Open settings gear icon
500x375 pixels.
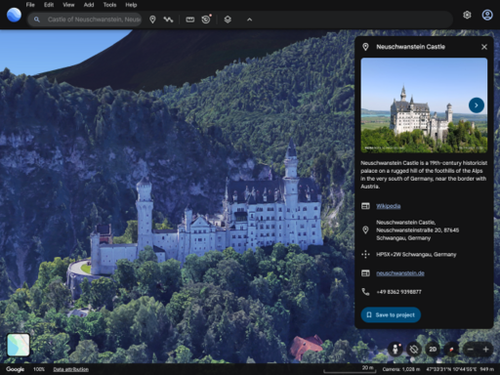(x=467, y=15)
